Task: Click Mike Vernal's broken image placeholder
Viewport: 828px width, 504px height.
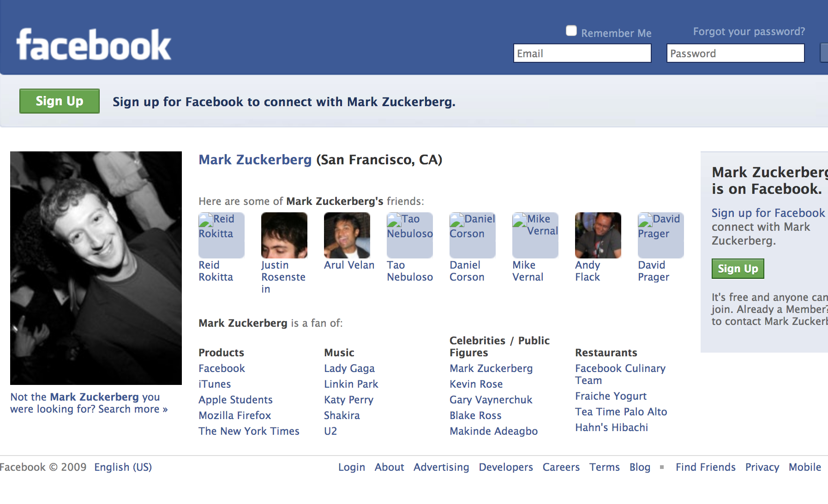Action: [x=535, y=235]
